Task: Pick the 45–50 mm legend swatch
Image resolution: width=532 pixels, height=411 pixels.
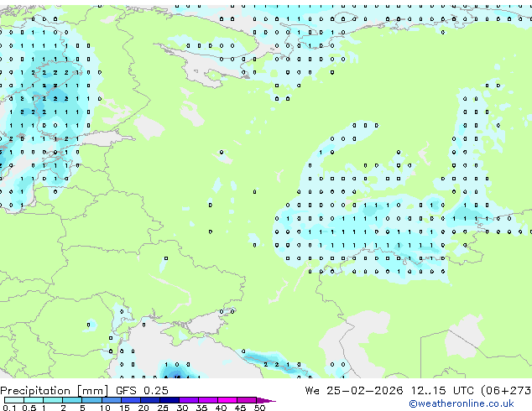Action: click(x=247, y=400)
